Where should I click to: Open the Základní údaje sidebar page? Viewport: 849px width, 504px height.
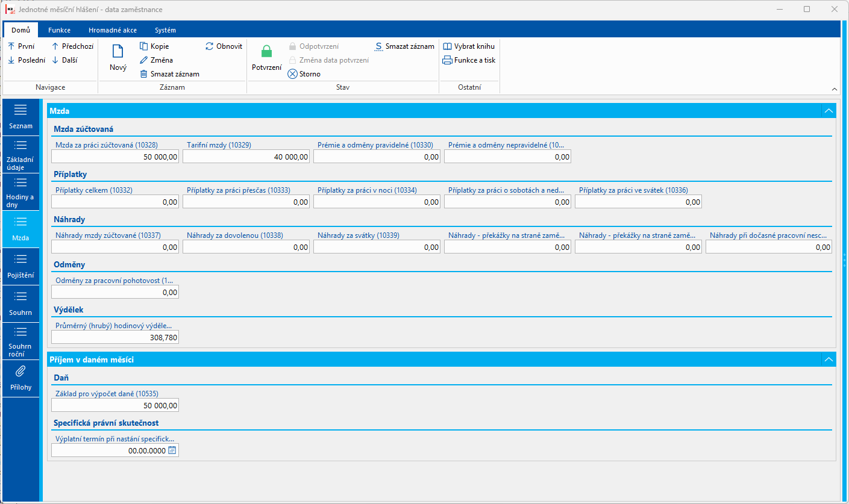point(21,155)
